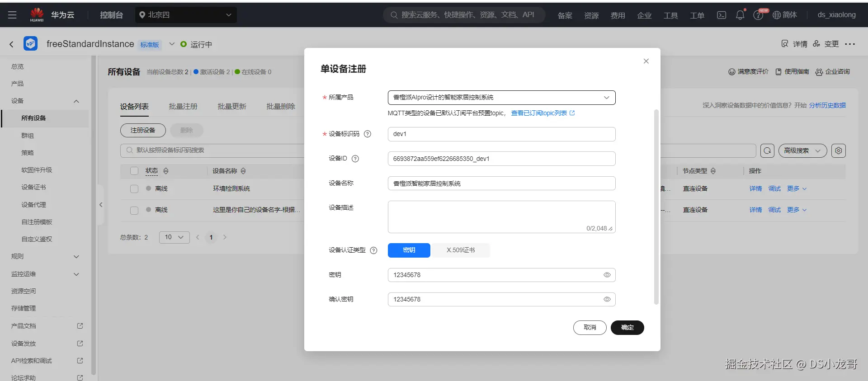
Task: Open the product selection dropdown
Action: [x=501, y=98]
